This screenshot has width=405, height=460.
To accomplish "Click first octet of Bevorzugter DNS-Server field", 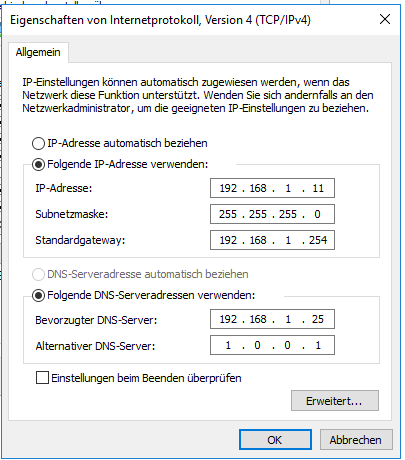I will pos(228,319).
